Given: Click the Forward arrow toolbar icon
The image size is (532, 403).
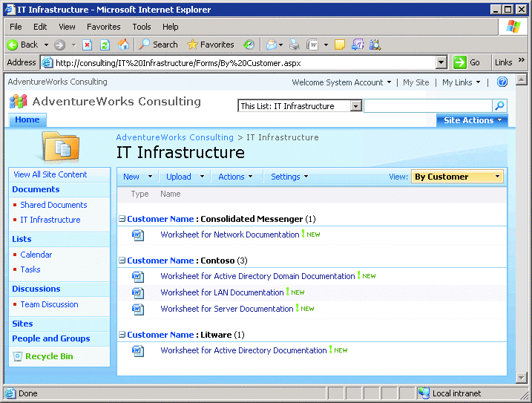Looking at the screenshot, I should pyautogui.click(x=59, y=45).
